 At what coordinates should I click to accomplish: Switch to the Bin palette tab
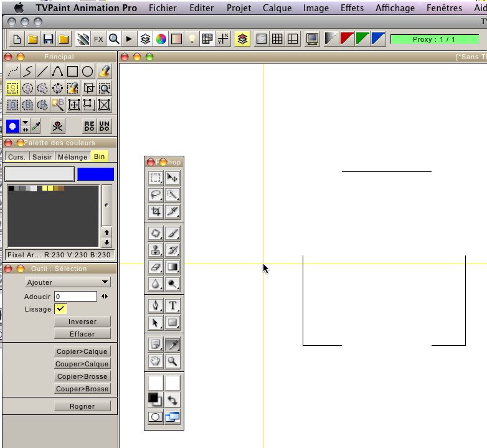coord(100,156)
